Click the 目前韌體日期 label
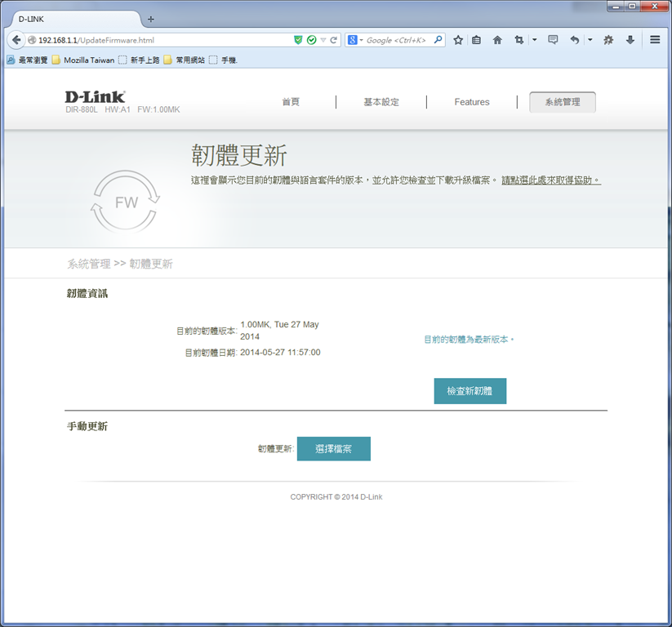The image size is (672, 627). (211, 353)
